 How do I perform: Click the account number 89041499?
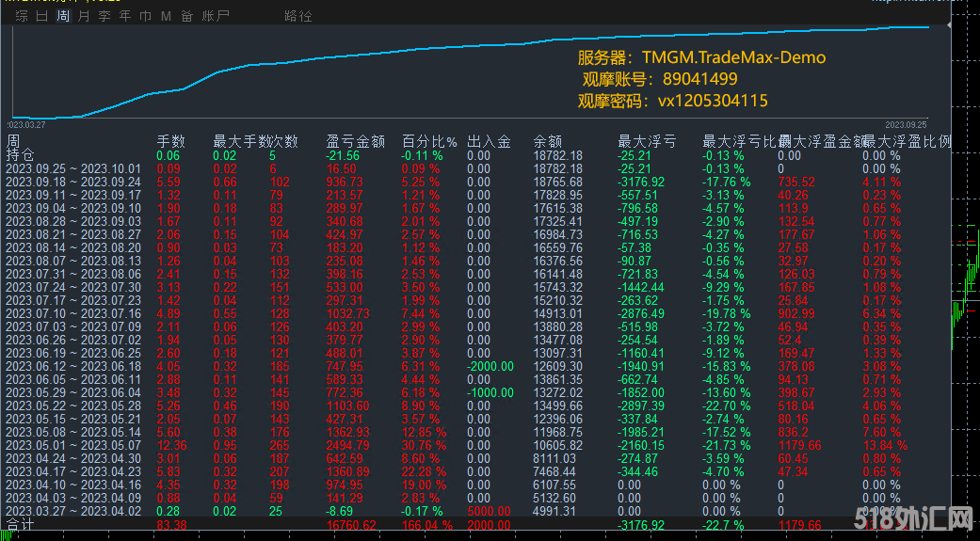[x=700, y=79]
